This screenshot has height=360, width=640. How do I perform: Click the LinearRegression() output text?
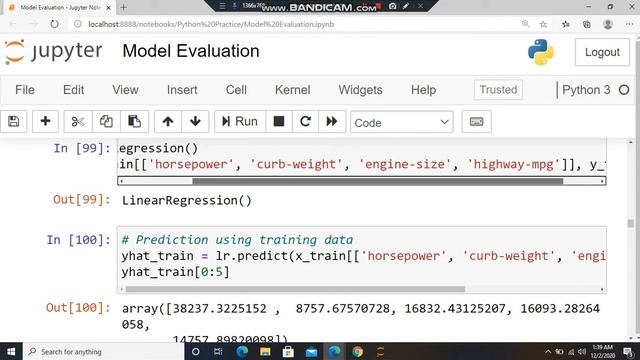pyautogui.click(x=187, y=200)
